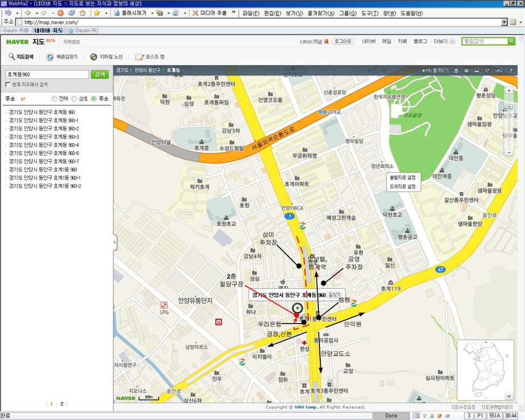Select the 상호 radio button
The image size is (525, 420).
[74, 98]
